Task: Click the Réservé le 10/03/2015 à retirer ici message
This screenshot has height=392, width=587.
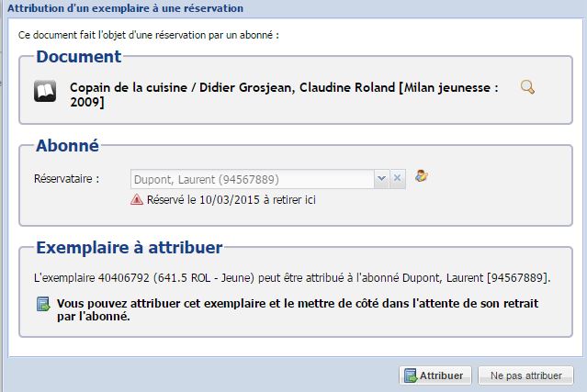Action: (x=231, y=200)
